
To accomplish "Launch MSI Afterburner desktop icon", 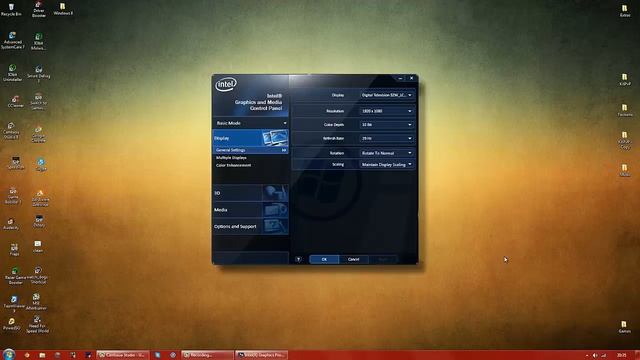I will tap(36, 302).
